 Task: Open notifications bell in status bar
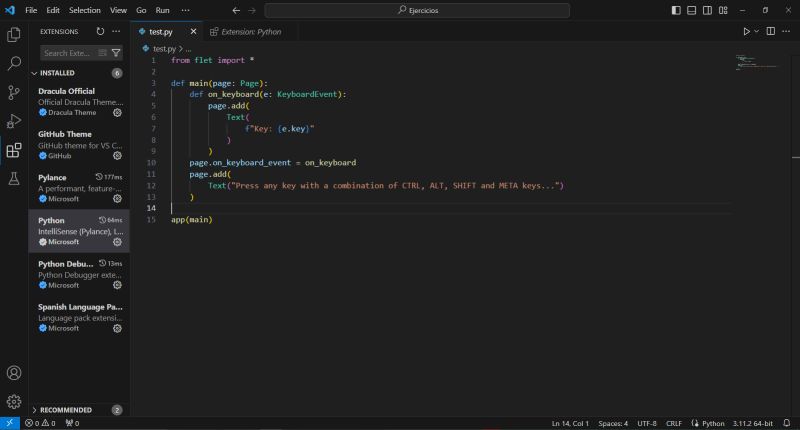(787, 423)
